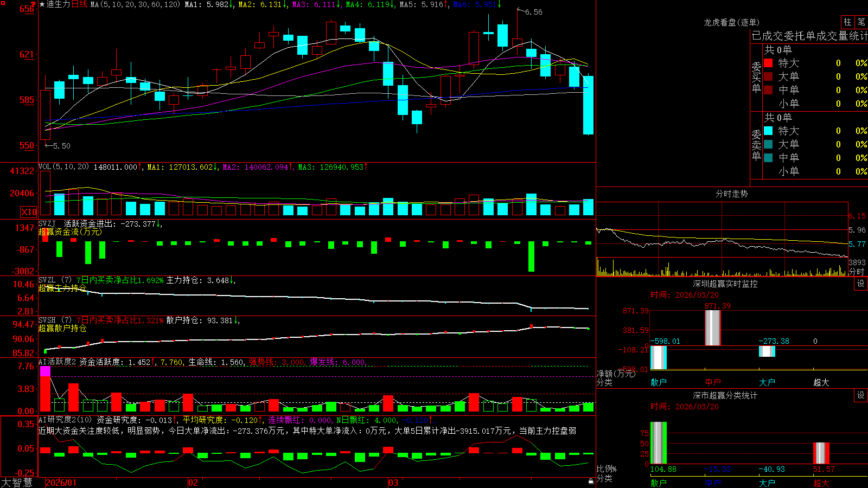Image resolution: width=868 pixels, height=488 pixels.
Task: Click the star favorite icon beside 迪生力
Action: click(x=42, y=4)
